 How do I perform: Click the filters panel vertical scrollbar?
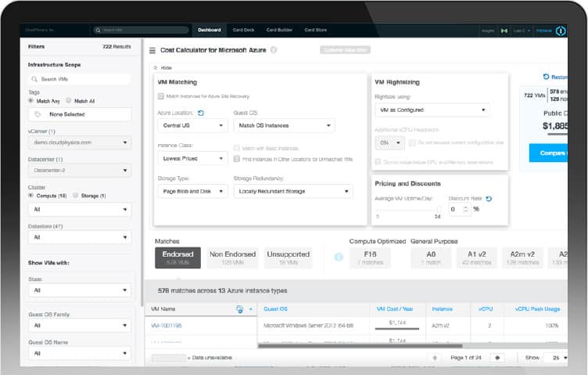coord(142,173)
